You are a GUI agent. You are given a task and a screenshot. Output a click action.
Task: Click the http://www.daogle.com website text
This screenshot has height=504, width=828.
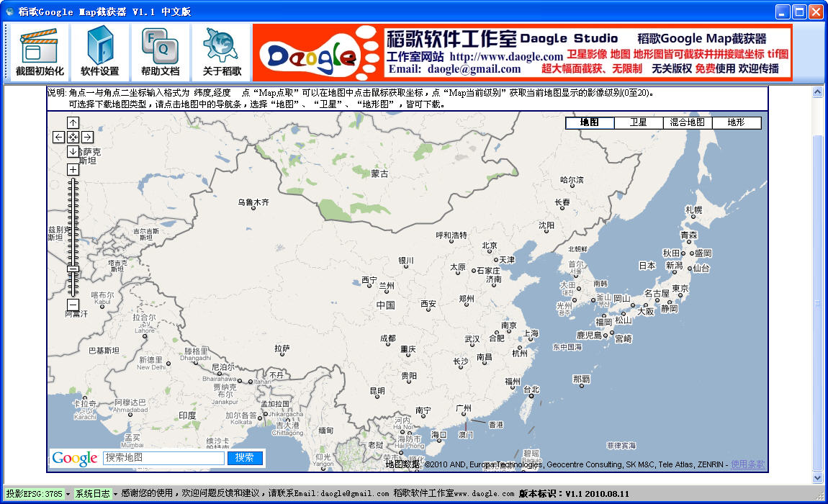pyautogui.click(x=506, y=57)
